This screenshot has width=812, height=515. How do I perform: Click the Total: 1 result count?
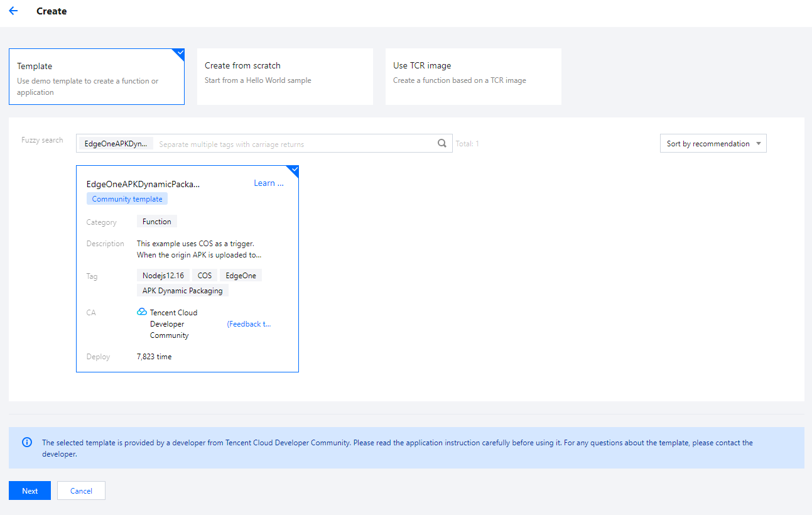pyautogui.click(x=467, y=144)
